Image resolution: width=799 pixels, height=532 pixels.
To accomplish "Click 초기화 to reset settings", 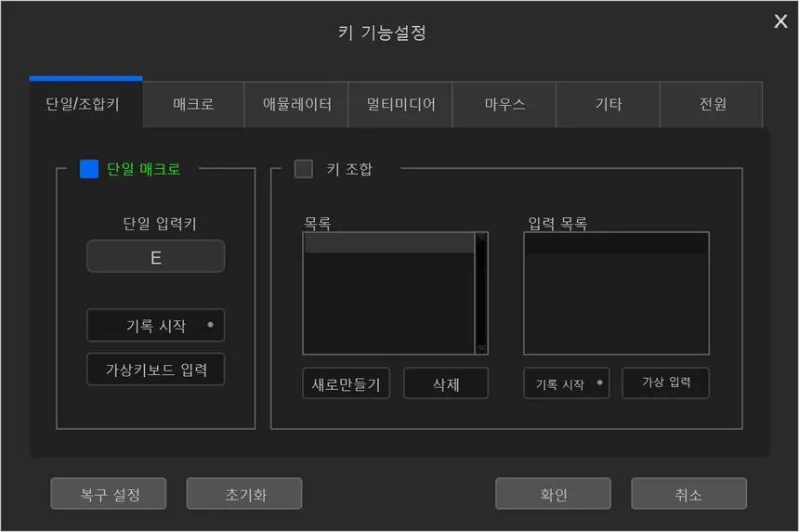I will (x=244, y=494).
